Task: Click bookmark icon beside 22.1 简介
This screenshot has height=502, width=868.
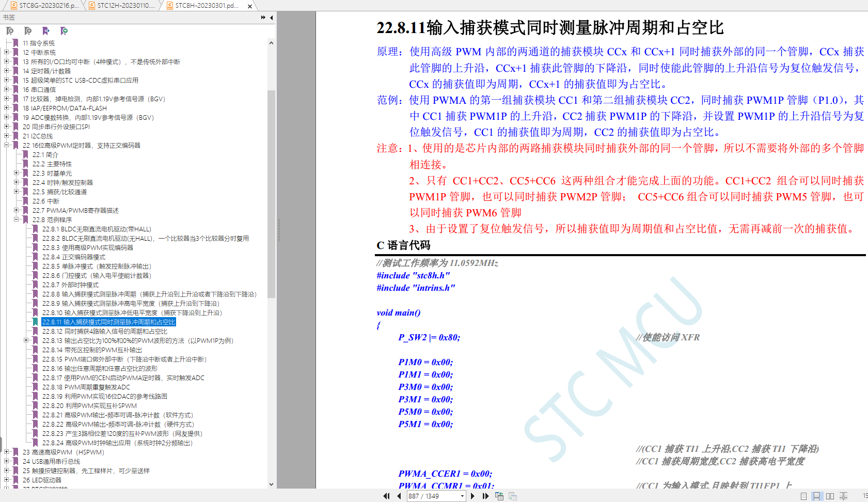Action: tap(26, 154)
